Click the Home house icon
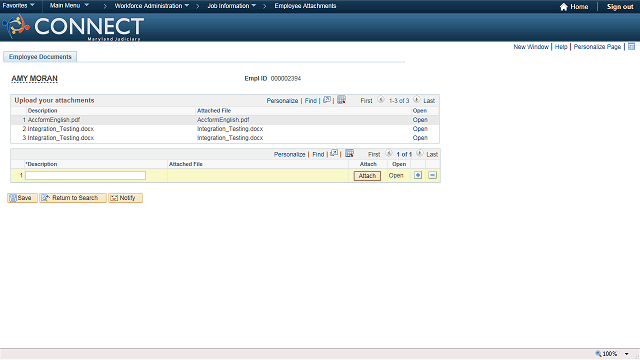The height and width of the screenshot is (360, 640). [x=564, y=7]
